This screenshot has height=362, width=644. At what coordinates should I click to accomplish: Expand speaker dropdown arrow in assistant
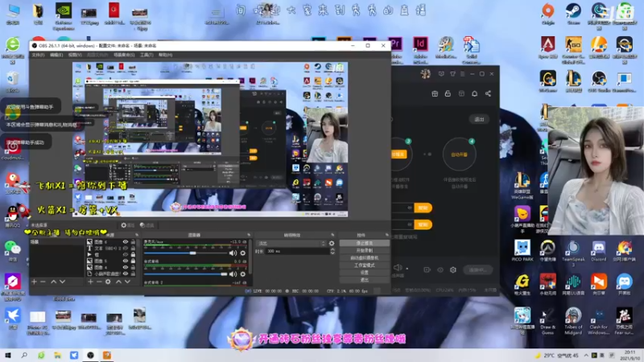click(x=407, y=269)
